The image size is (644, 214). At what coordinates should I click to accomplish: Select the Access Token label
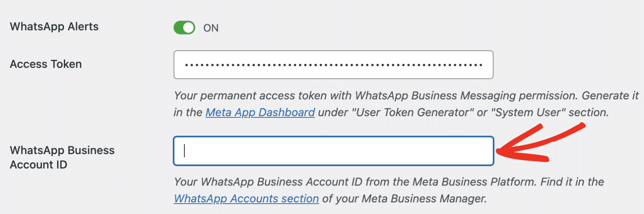[x=46, y=64]
